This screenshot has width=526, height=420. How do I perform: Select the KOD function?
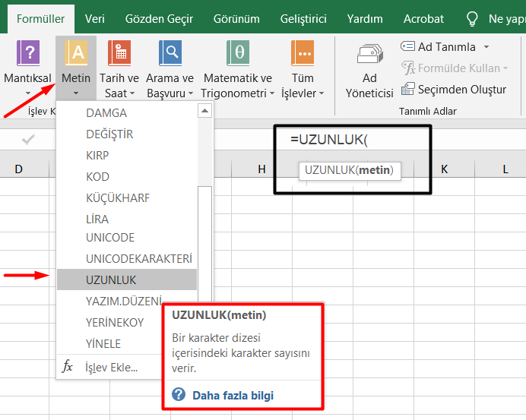tap(127, 177)
